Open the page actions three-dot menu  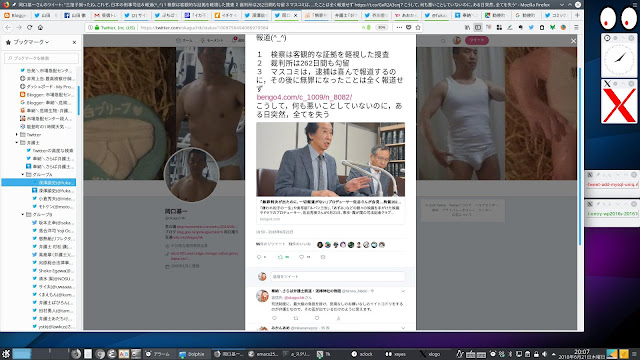pos(399,27)
